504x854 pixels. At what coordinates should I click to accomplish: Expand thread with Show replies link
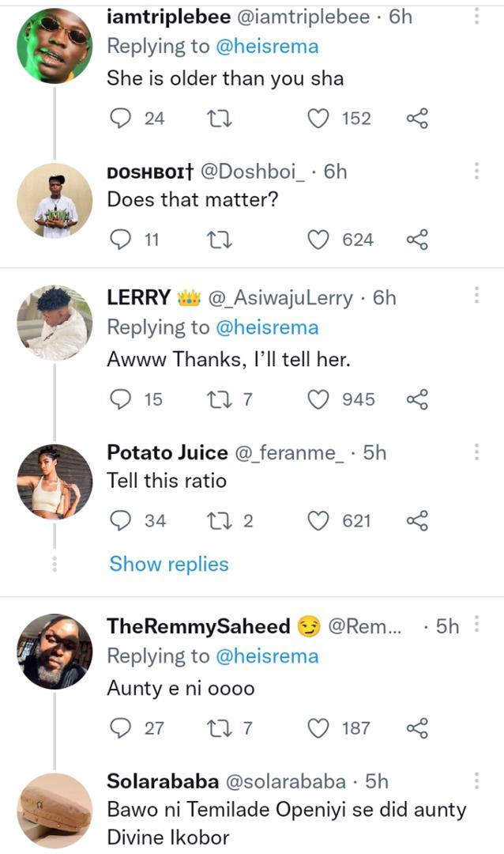169,565
